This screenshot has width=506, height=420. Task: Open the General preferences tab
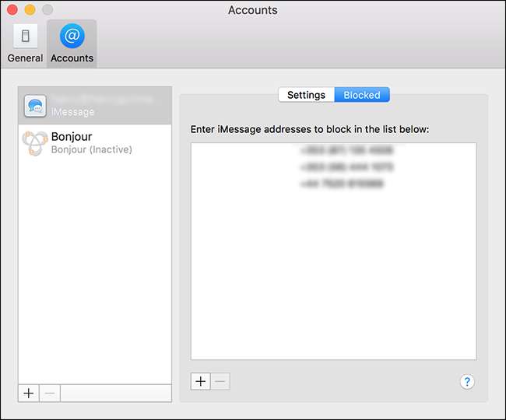click(25, 44)
